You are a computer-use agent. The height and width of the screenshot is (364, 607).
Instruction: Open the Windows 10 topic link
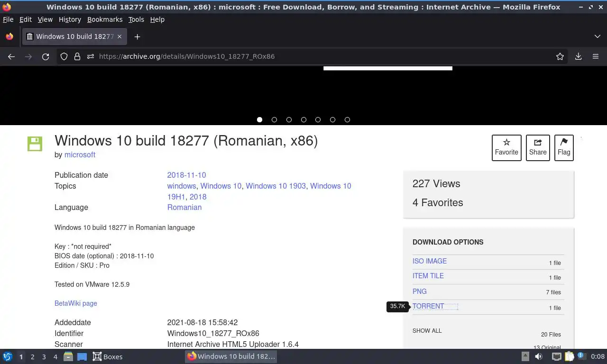(221, 186)
